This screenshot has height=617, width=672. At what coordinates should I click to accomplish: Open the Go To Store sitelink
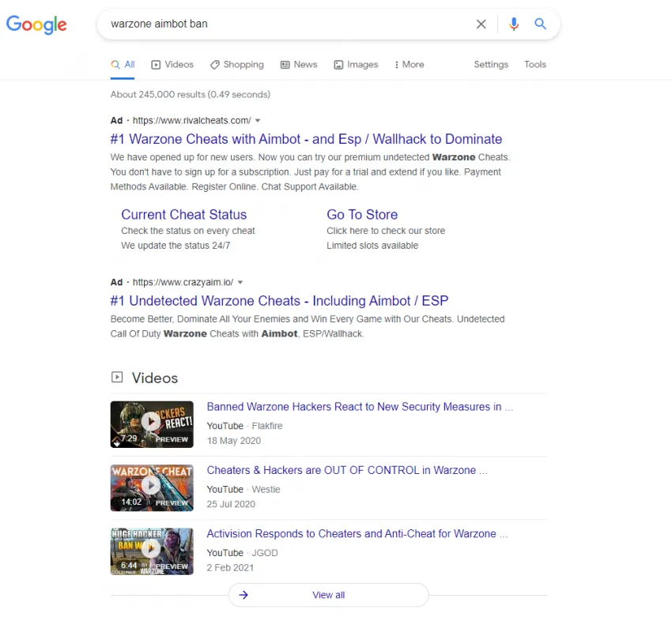point(362,214)
